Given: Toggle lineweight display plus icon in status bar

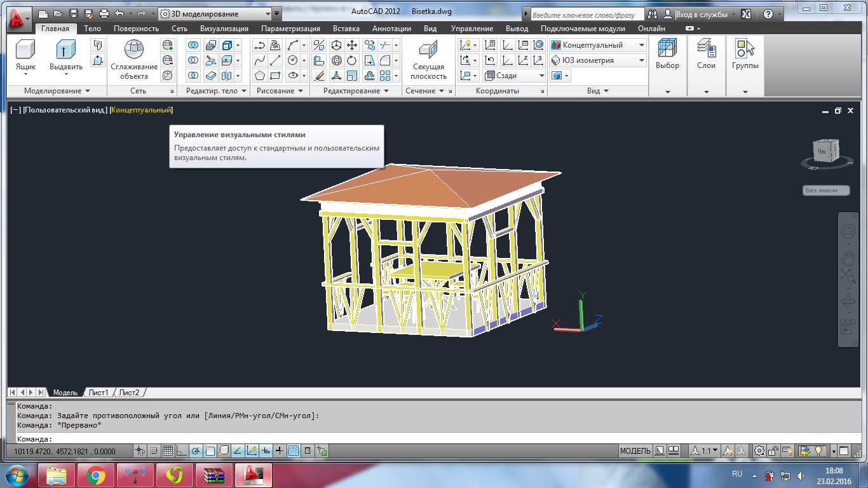Looking at the screenshot, I should [x=280, y=451].
